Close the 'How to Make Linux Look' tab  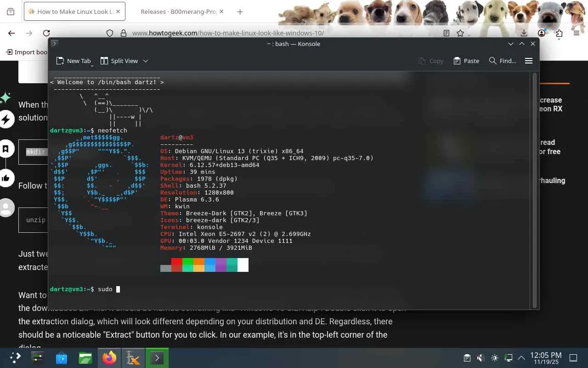(x=118, y=11)
